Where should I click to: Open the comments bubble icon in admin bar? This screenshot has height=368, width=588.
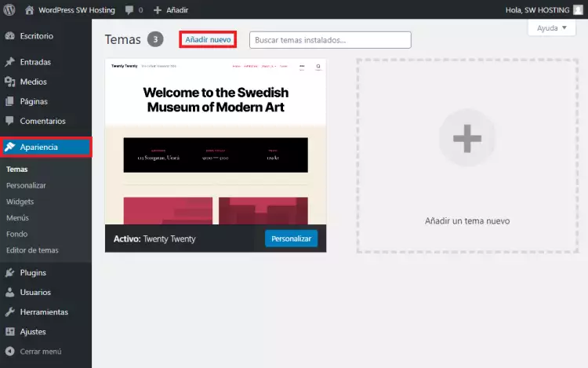coord(129,10)
